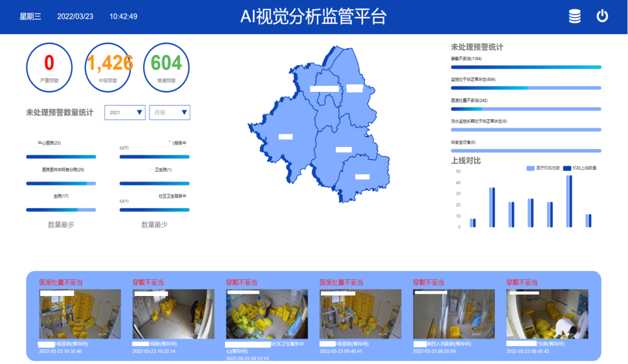The image size is (628, 364).
Task: Click the 数量最多 label under the left chart
Action: coord(62,223)
